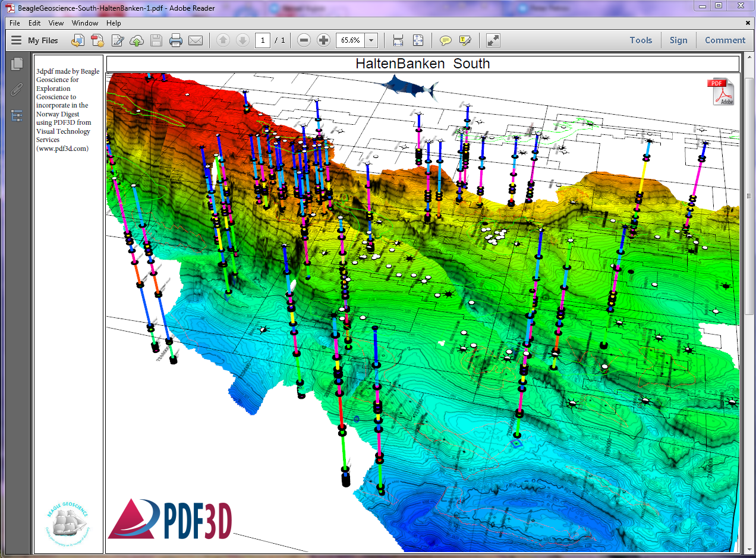
Task: Toggle fit to window width view
Action: tap(398, 40)
